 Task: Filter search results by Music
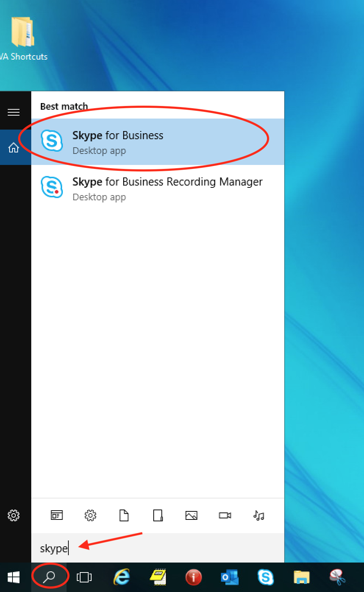pos(259,515)
